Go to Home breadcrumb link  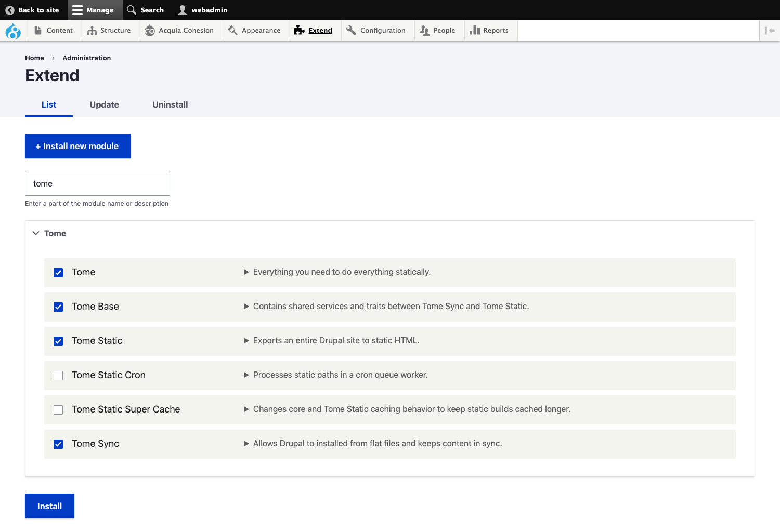point(34,58)
